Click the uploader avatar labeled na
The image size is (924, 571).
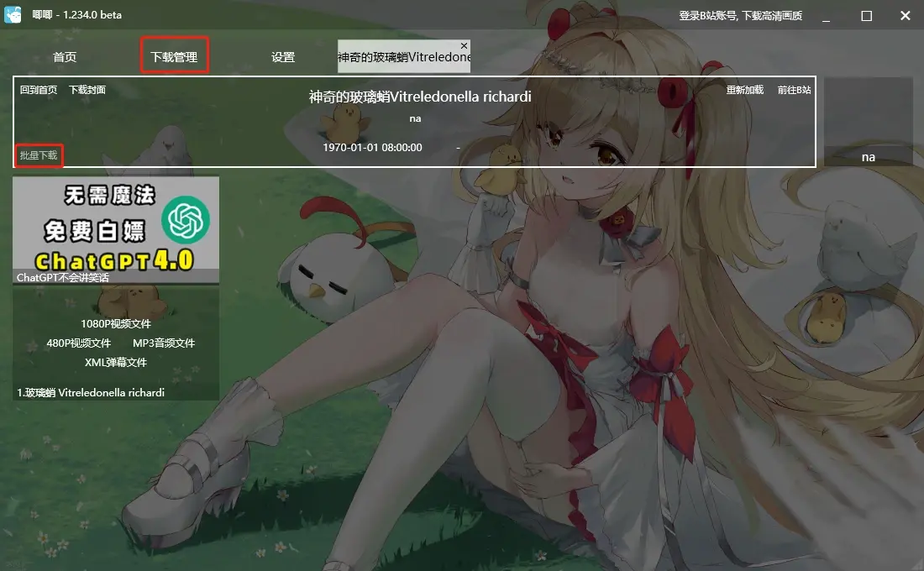coord(868,122)
